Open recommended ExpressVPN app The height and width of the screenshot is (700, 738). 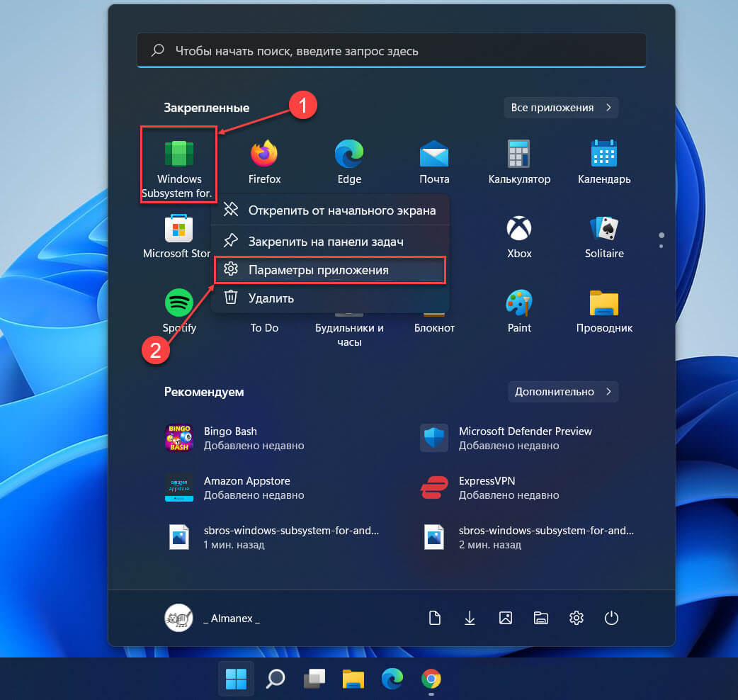pyautogui.click(x=489, y=487)
